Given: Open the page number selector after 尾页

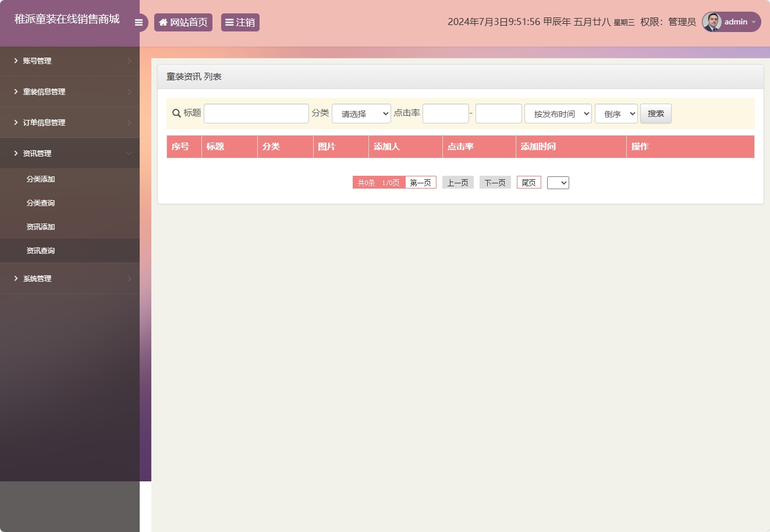Looking at the screenshot, I should pyautogui.click(x=558, y=182).
